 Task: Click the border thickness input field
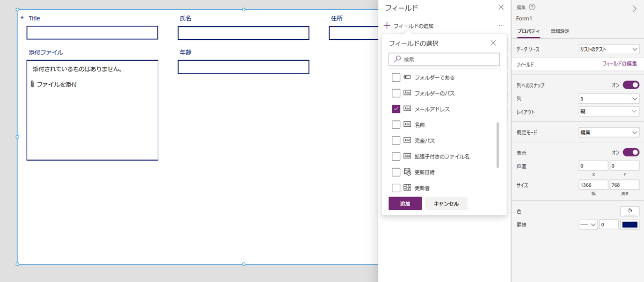point(609,225)
